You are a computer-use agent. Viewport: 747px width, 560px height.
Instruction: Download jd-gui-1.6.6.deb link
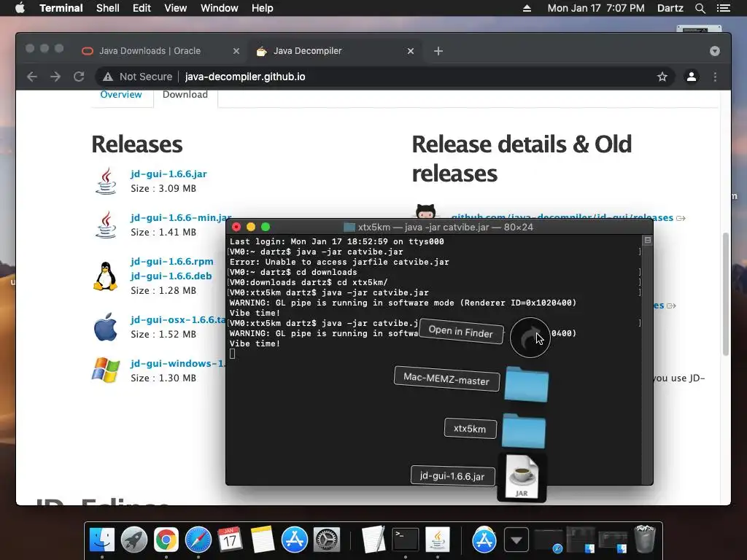pos(171,276)
